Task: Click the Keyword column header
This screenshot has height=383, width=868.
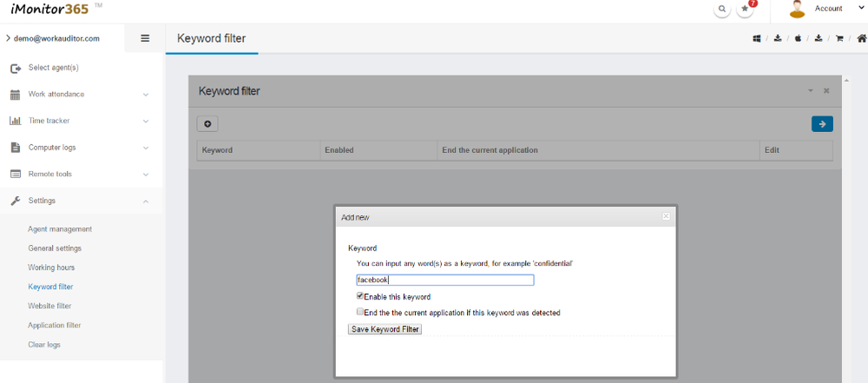Action: coord(259,150)
